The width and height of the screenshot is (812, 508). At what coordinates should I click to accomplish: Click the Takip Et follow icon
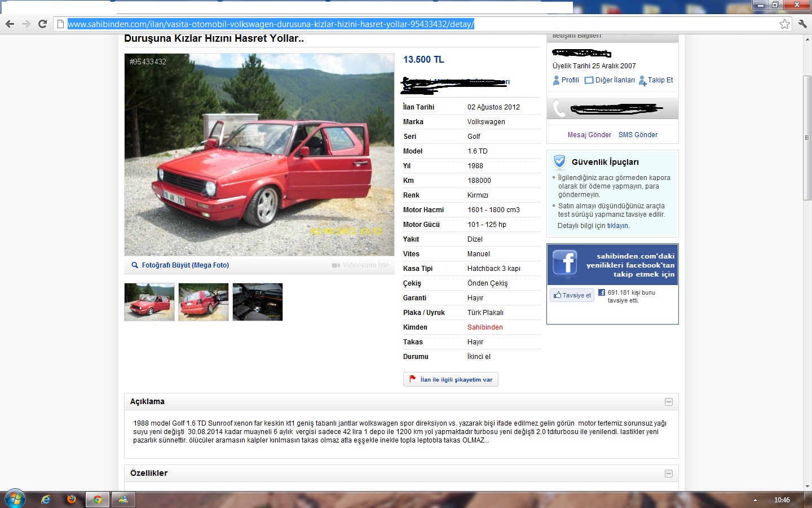(642, 81)
